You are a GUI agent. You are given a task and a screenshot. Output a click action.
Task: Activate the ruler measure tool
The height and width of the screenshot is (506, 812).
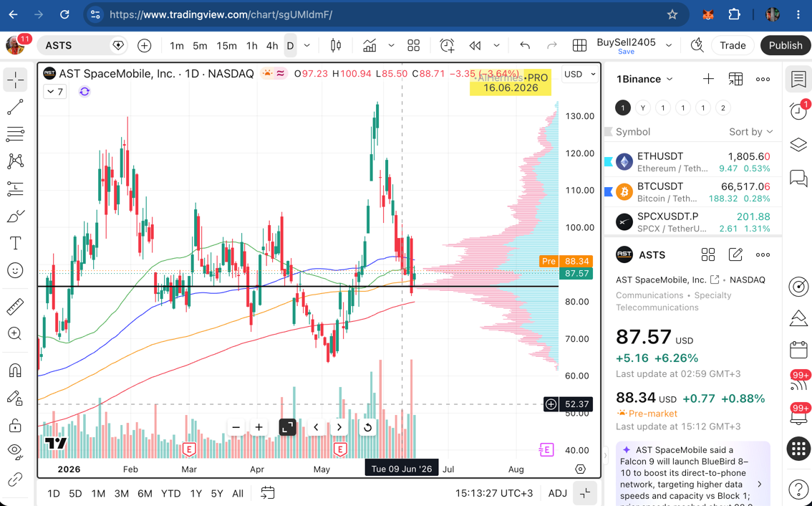click(x=15, y=307)
